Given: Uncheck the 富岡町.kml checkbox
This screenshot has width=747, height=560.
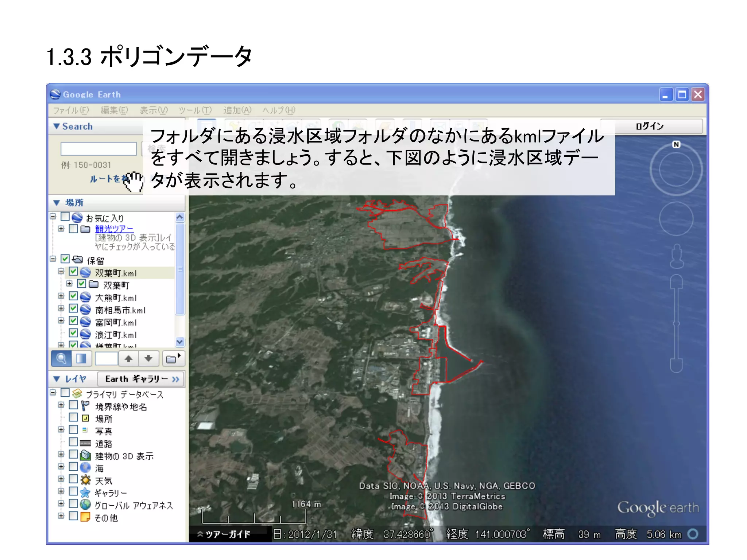Looking at the screenshot, I should pos(73,321).
